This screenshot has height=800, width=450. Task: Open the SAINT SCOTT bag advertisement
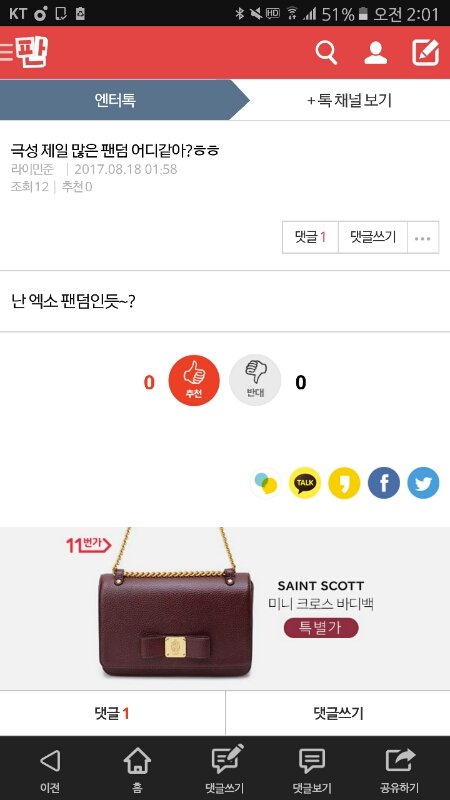click(x=225, y=609)
